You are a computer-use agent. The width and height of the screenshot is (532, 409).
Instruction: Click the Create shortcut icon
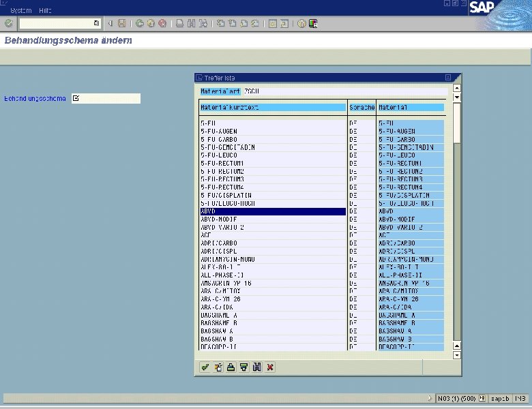284,23
